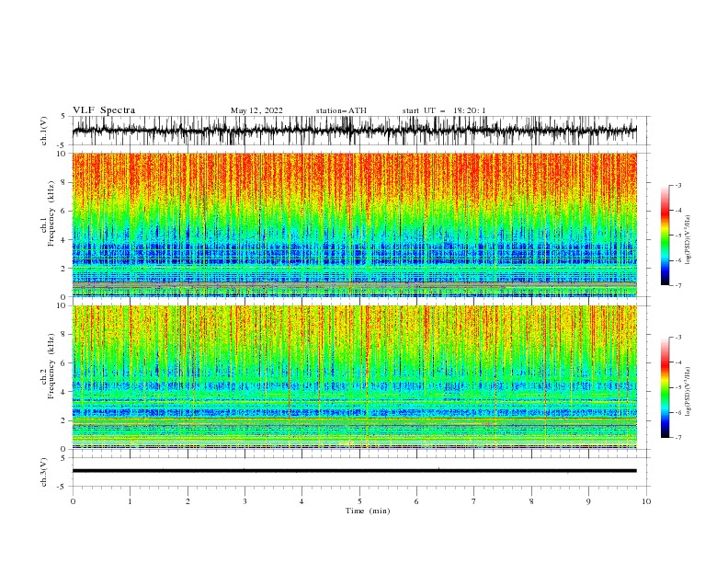Click time axis tick label "1" at the bottom

coord(130,501)
